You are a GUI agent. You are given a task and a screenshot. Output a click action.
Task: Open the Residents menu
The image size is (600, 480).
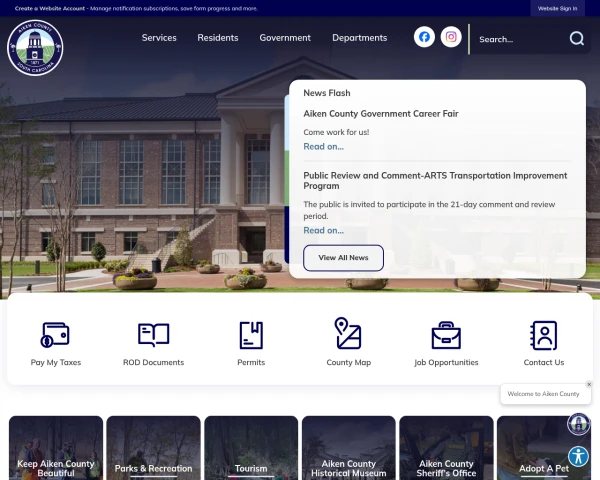point(218,38)
